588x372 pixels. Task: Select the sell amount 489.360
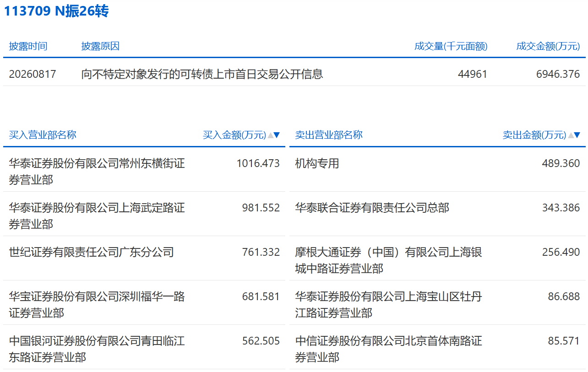[x=561, y=163]
